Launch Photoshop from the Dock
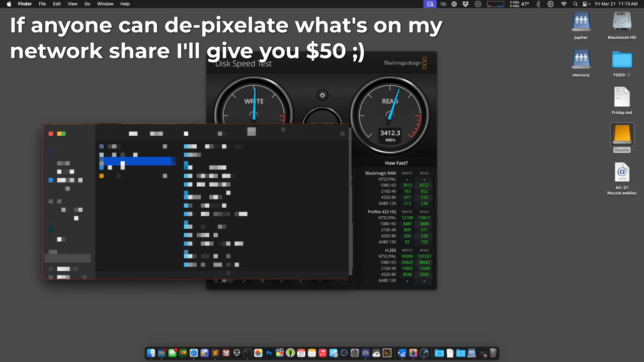This screenshot has width=644, height=362. coord(269,353)
